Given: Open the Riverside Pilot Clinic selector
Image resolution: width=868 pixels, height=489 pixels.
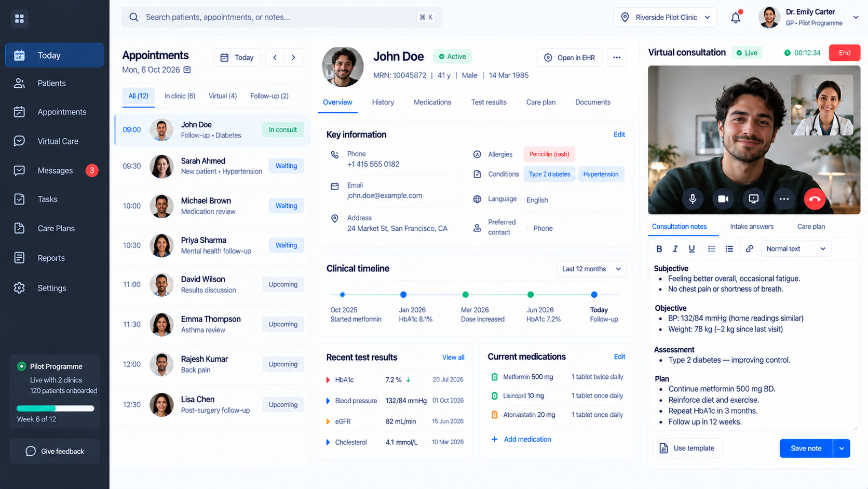Looking at the screenshot, I should tap(664, 17).
